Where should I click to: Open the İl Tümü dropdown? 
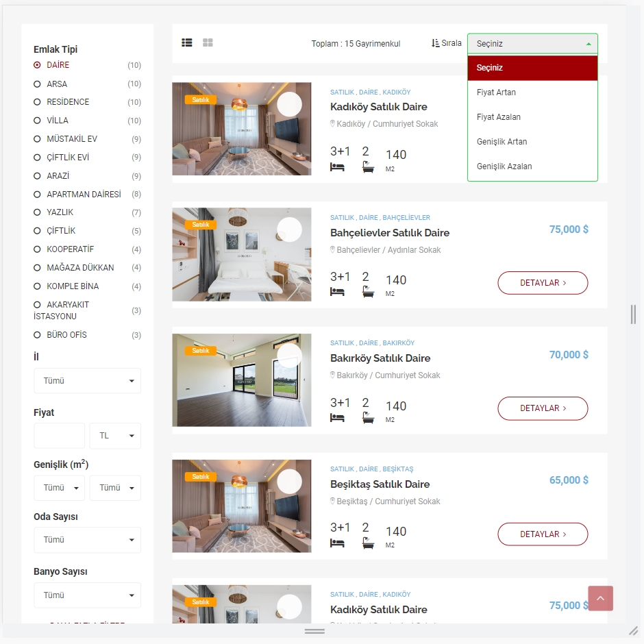pos(87,381)
